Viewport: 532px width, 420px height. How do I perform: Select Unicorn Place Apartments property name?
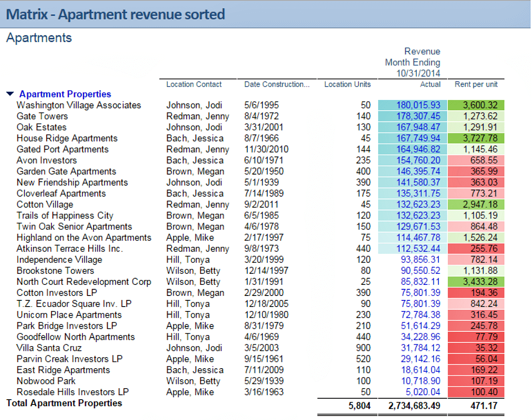tap(69, 315)
